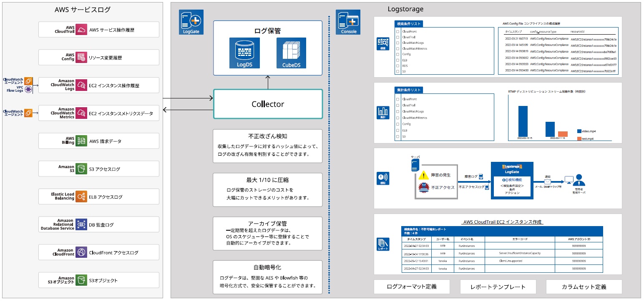Open the 自動暗号化 feature box
644x302 pixels.
click(268, 277)
